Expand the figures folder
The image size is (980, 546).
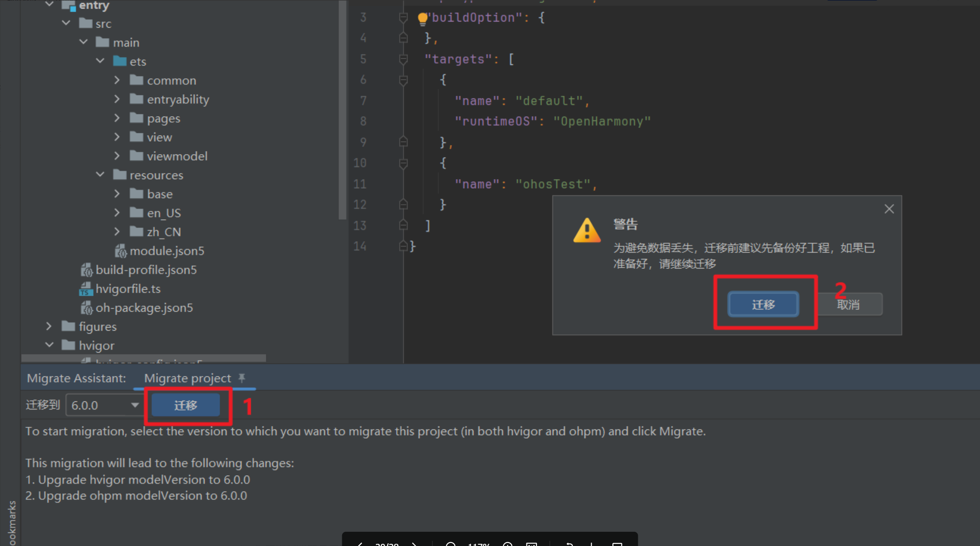[x=49, y=326]
